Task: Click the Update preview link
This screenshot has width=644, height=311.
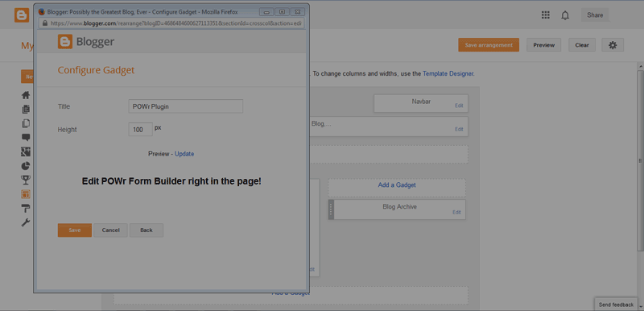Action: click(184, 154)
